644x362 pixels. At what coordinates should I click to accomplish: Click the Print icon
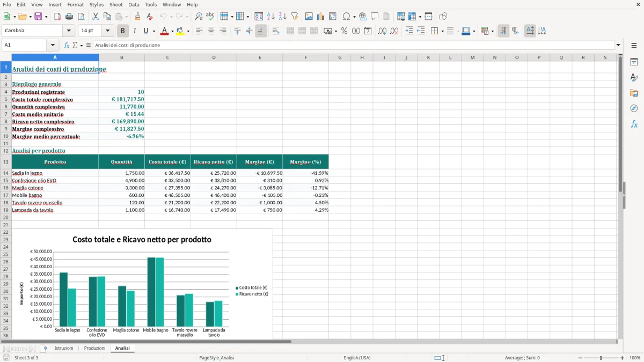(69, 17)
